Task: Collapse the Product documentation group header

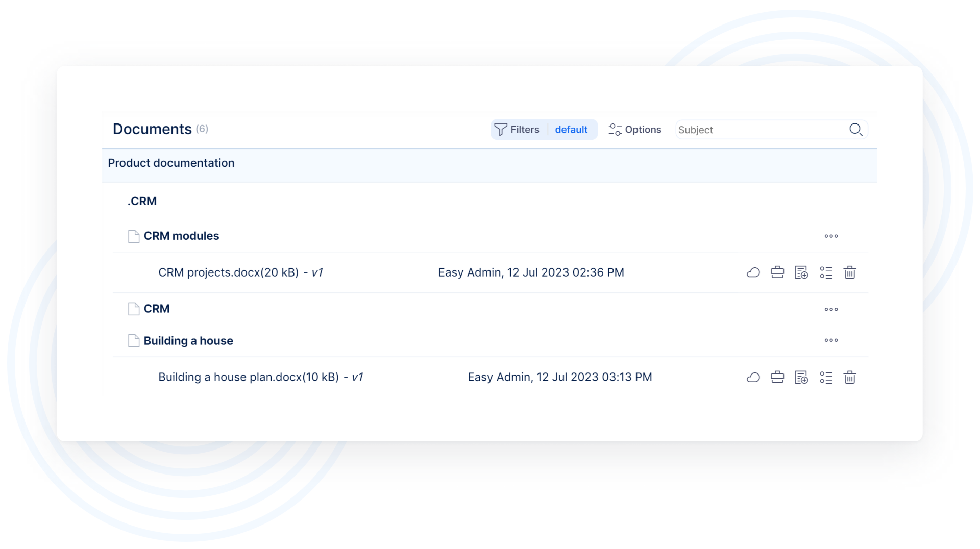Action: pyautogui.click(x=171, y=163)
